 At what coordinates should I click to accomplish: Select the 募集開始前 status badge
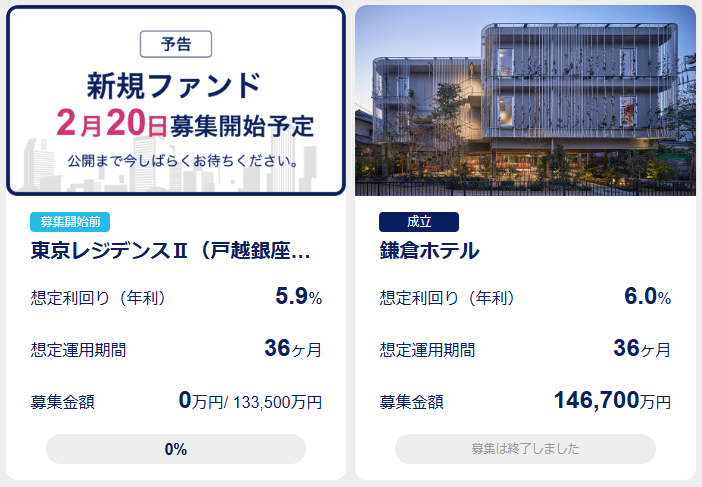tap(69, 222)
